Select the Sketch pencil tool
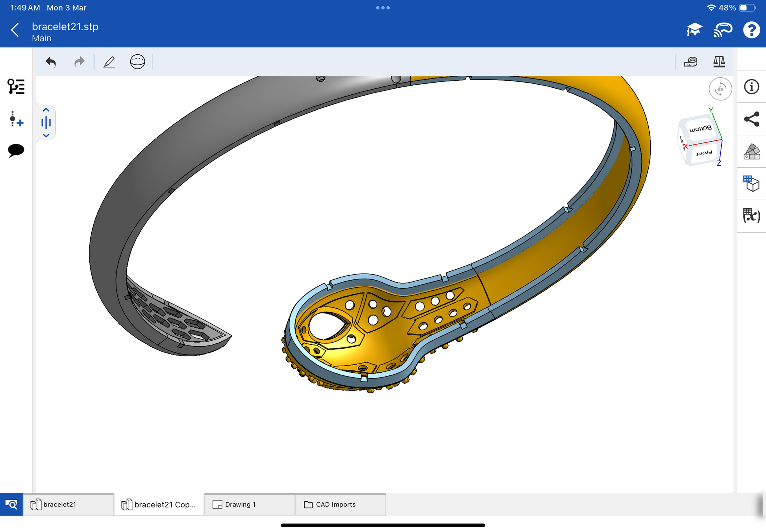This screenshot has width=766, height=532. pos(109,62)
